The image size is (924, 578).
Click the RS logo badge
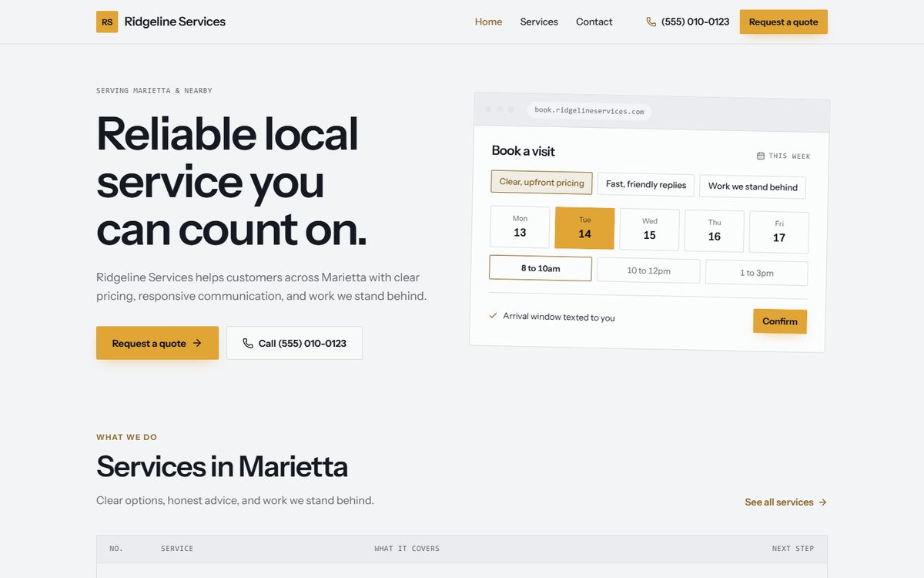pos(107,22)
